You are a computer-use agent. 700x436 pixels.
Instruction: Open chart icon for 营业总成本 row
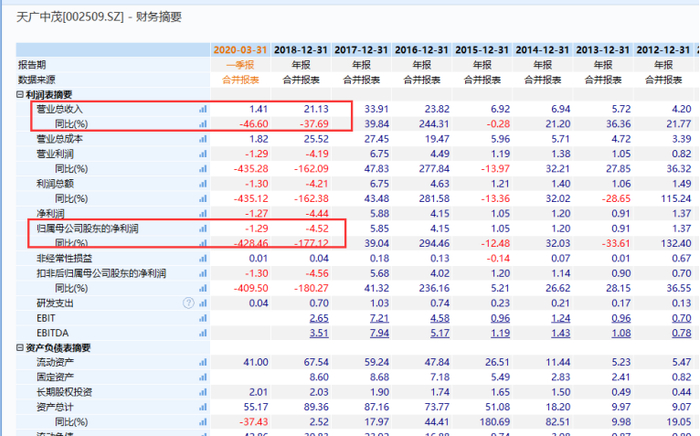coord(203,139)
